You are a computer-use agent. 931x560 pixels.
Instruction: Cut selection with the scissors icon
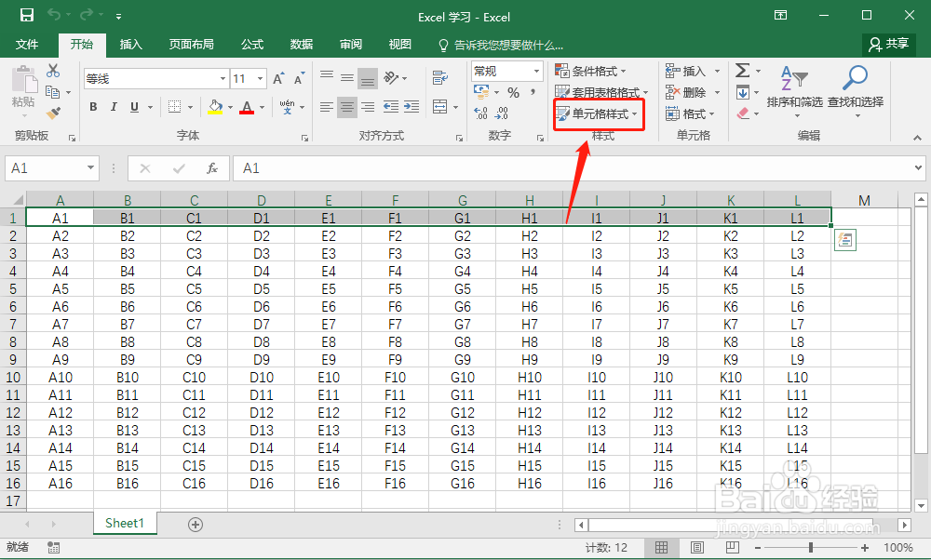pos(53,71)
